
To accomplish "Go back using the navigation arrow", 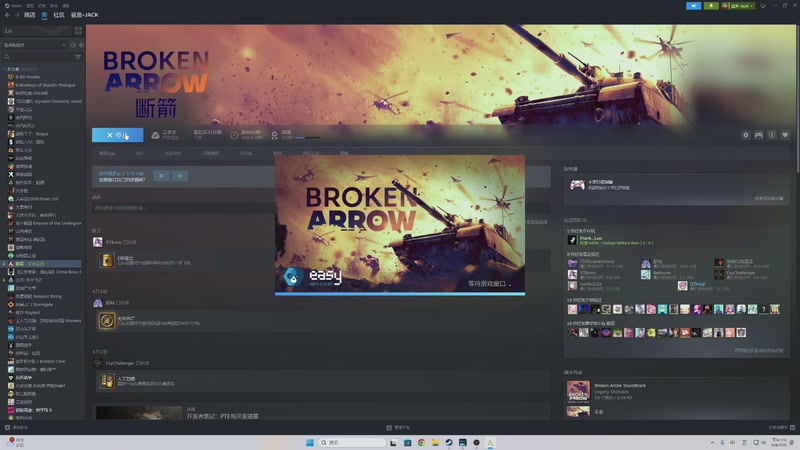I will (7, 15).
